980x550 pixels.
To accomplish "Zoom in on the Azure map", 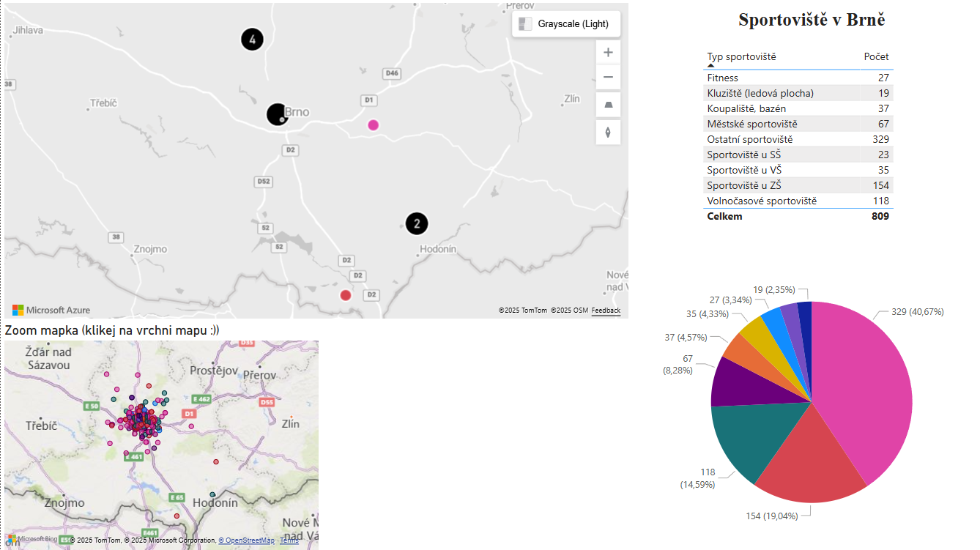I will click(608, 53).
